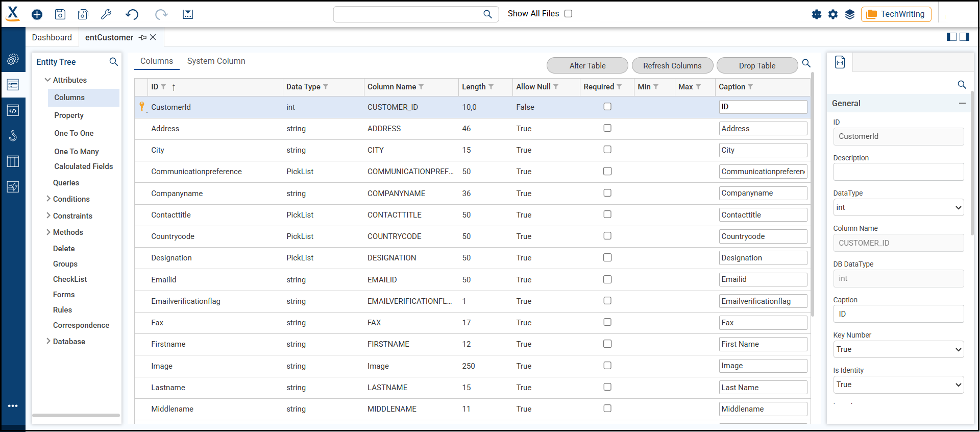Open the layers stack icon in top bar
Viewport: 980px width, 432px height.
pyautogui.click(x=850, y=14)
